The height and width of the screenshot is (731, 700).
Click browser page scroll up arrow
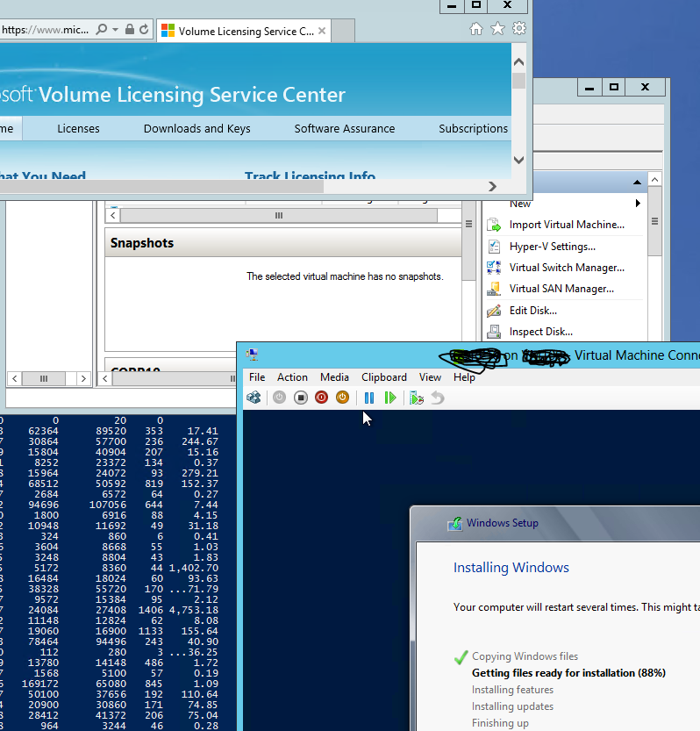point(518,62)
